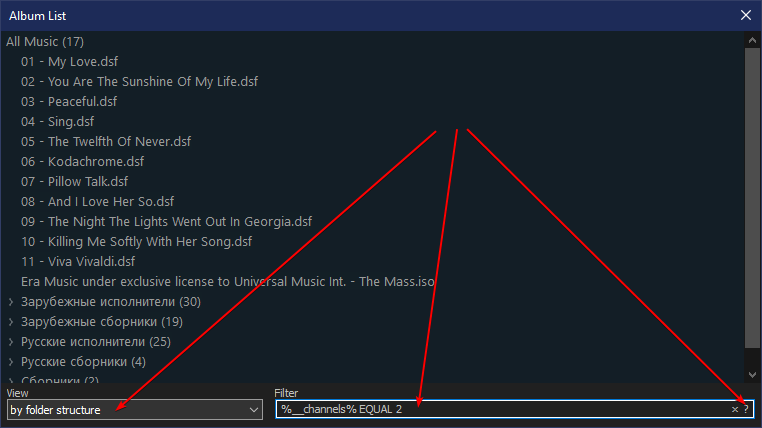
Task: Close the Album List window
Action: tap(746, 16)
